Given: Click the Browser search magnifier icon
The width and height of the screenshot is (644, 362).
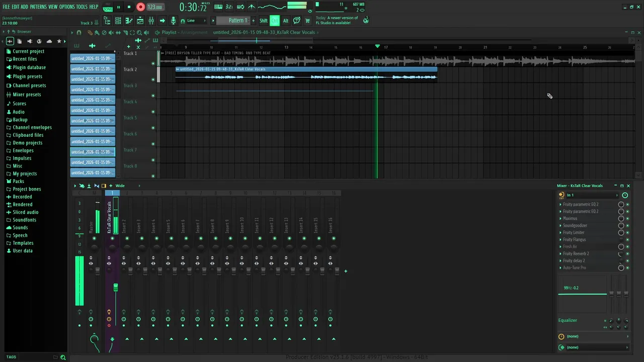Looking at the screenshot, I should (63, 357).
